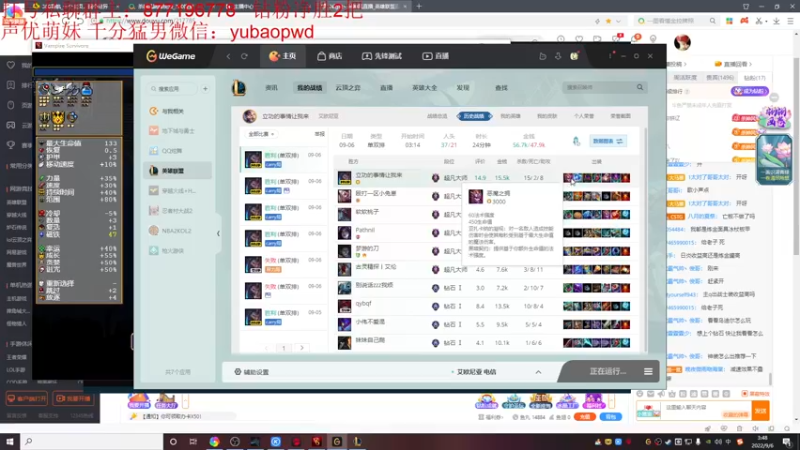The image size is (800, 450).
Task: Open the 商店 tab in WeGame
Action: [330, 56]
